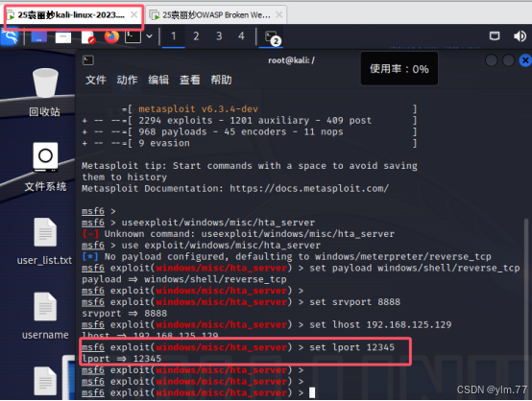The image size is (532, 401).
Task: Click the line set srvport 8888
Action: (x=354, y=302)
